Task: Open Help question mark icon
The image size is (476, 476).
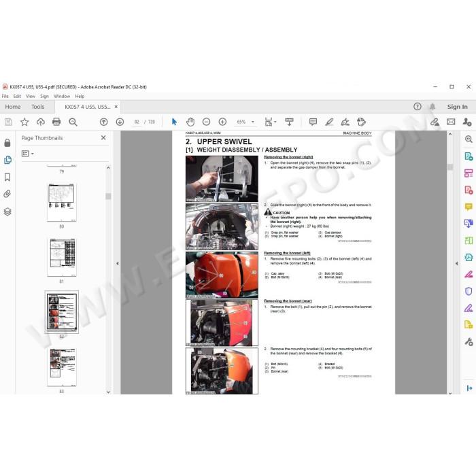Action: pos(418,107)
